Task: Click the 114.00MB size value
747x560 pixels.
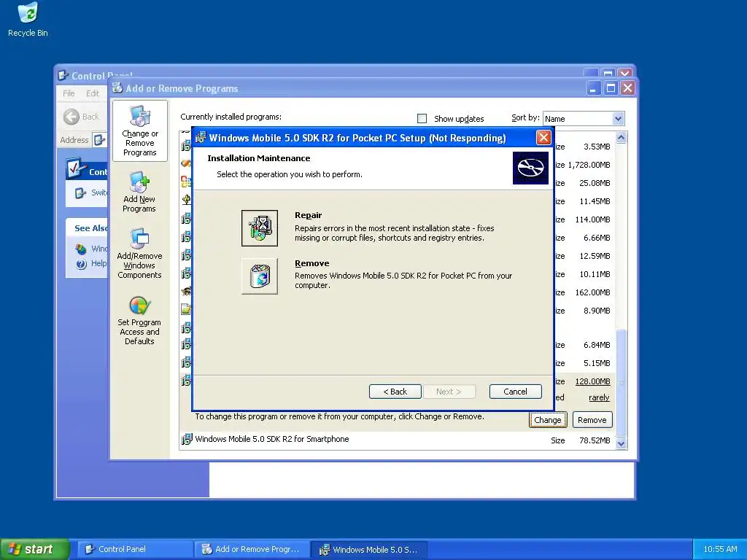Action: pyautogui.click(x=592, y=219)
